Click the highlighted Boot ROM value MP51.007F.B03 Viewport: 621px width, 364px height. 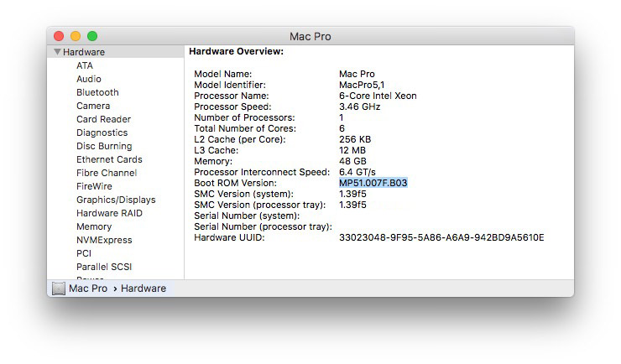[373, 183]
